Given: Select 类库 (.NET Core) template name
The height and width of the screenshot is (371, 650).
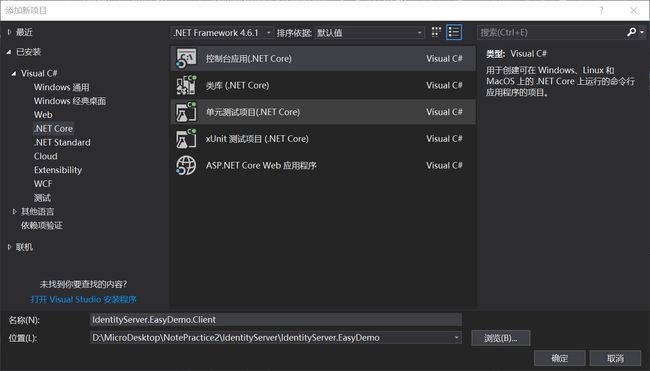Looking at the screenshot, I should click(238, 85).
